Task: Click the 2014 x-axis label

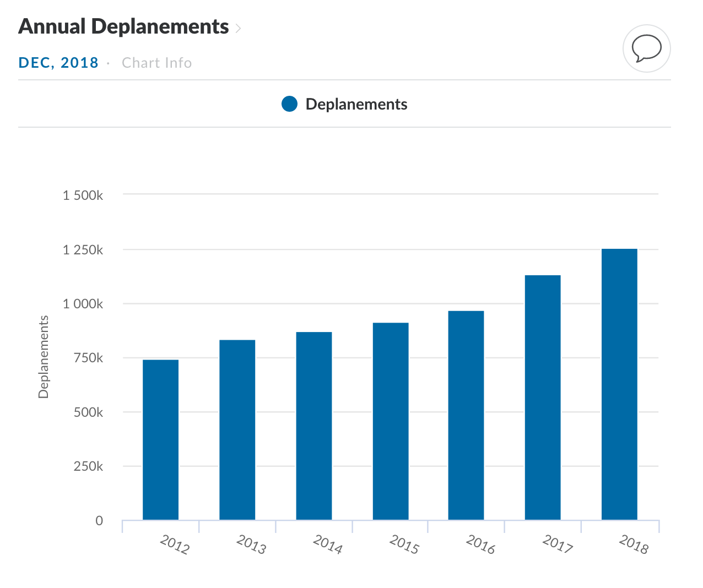Action: point(328,545)
